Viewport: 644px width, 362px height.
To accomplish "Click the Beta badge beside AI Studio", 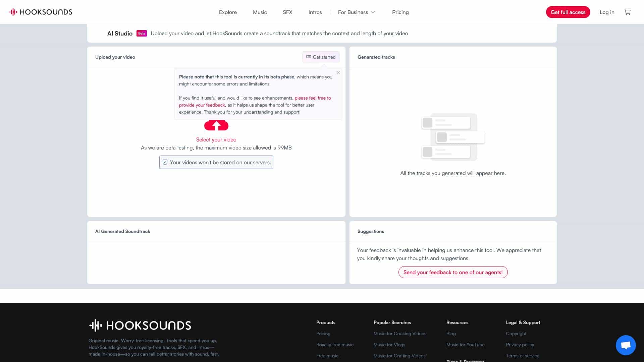I will tap(142, 34).
